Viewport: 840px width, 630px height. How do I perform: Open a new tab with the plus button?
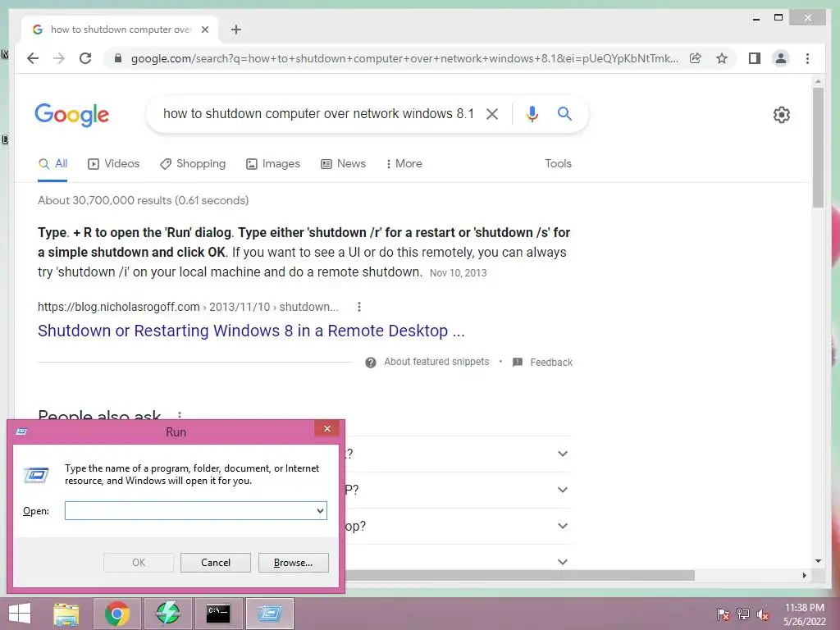click(x=236, y=30)
